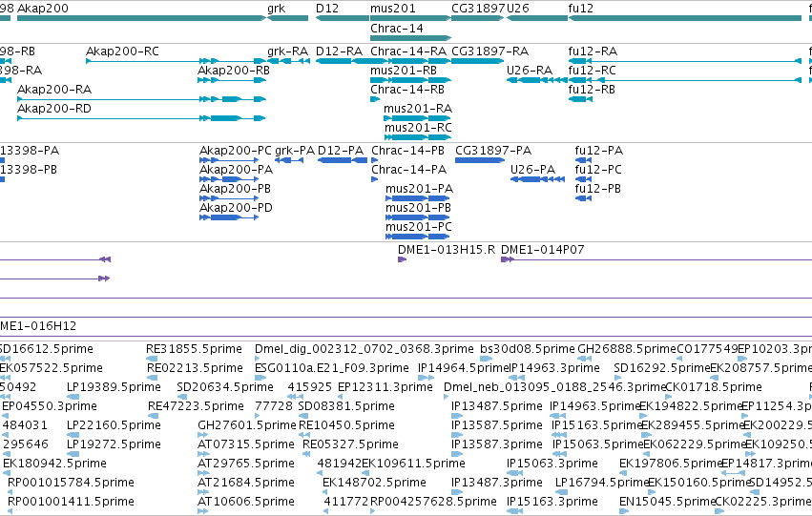Open the fu12-PB protein feature
Screen dimensions: 812x516
584,198
